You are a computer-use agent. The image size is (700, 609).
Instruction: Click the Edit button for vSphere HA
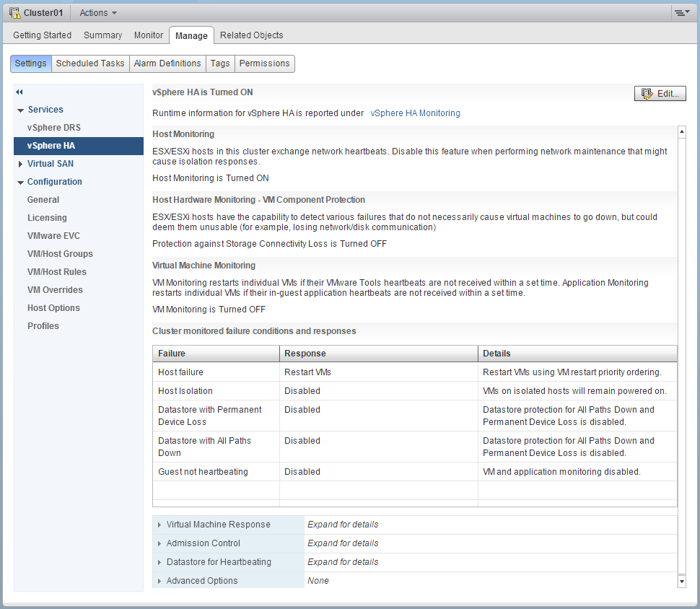point(660,94)
